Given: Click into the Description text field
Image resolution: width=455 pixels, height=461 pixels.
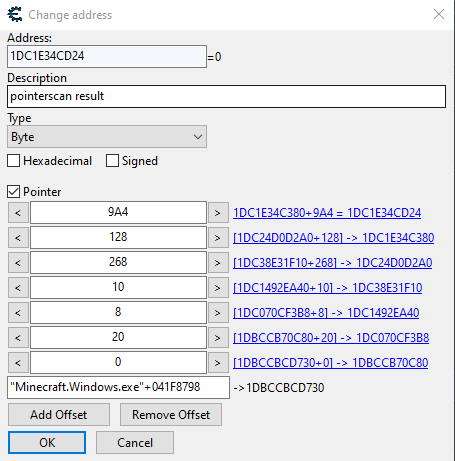Looking at the screenshot, I should pyautogui.click(x=226, y=96).
